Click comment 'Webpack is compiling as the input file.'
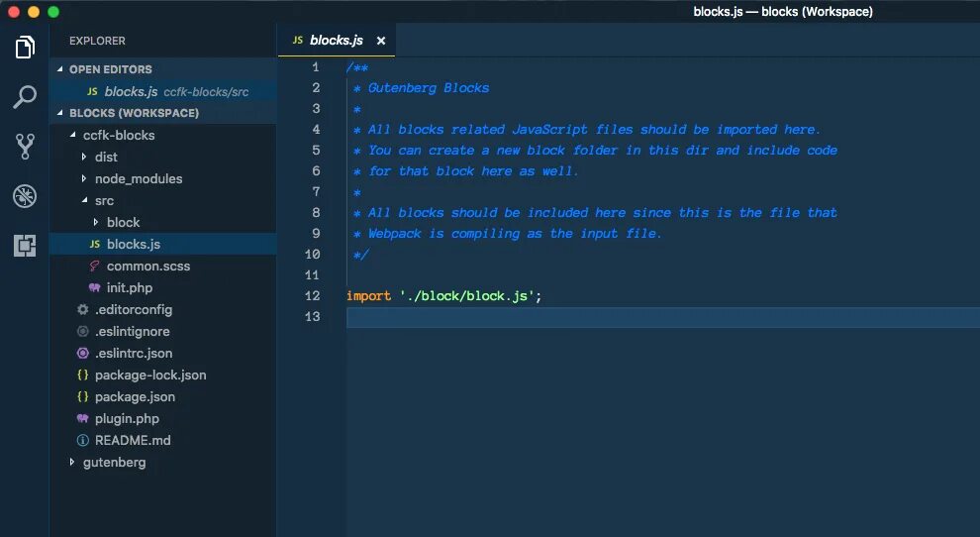The image size is (980, 537). 515,234
